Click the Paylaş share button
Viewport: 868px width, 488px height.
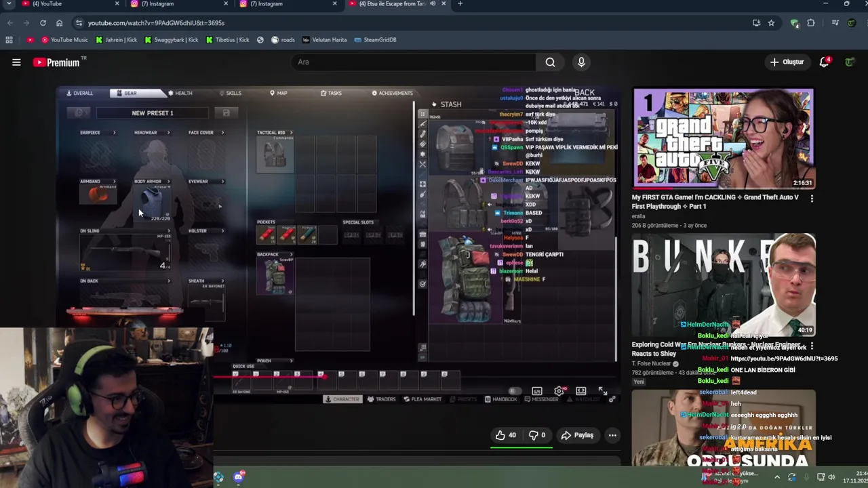click(x=577, y=435)
